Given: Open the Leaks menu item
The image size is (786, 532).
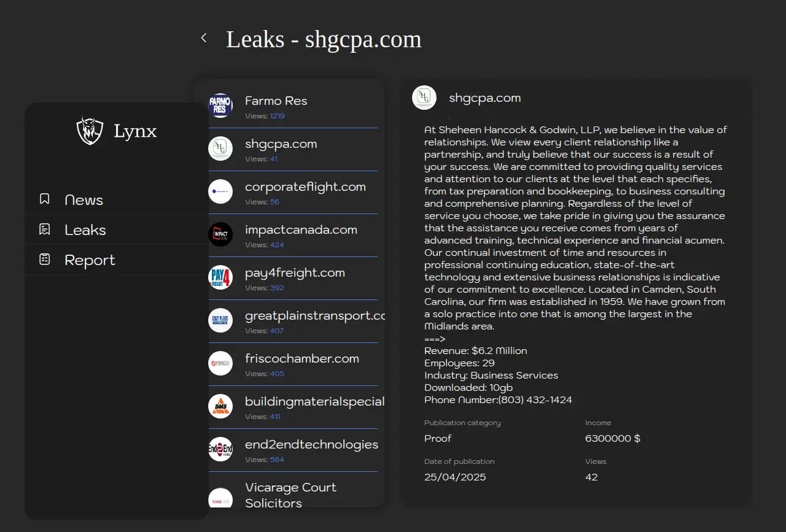Looking at the screenshot, I should click(85, 230).
